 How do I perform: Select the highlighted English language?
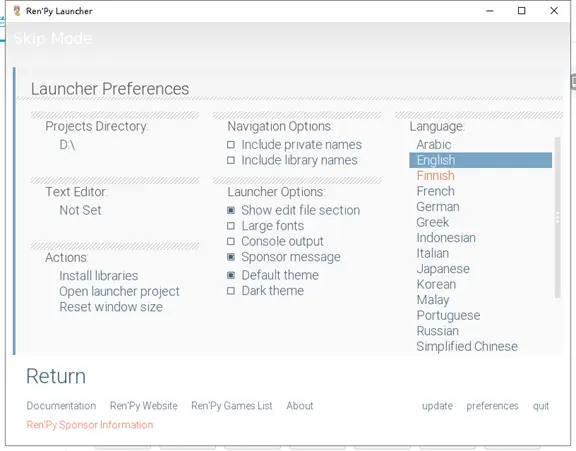[480, 160]
